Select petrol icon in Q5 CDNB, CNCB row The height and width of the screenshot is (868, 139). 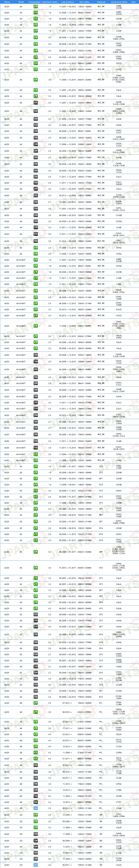coord(36,821)
